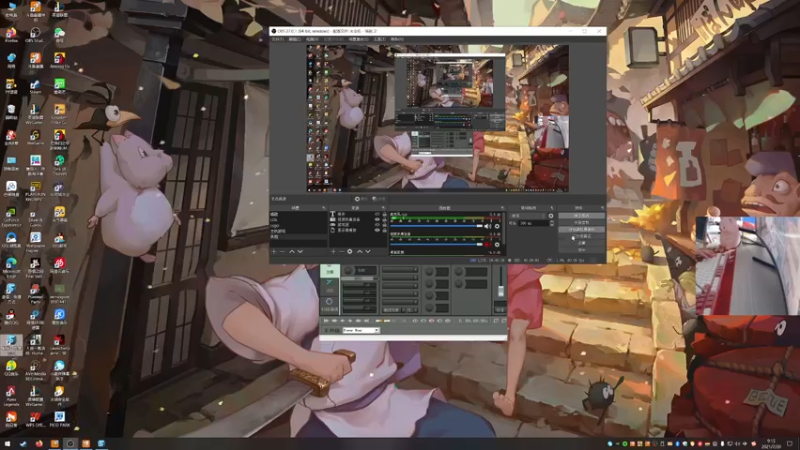Image resolution: width=800 pixels, height=450 pixels.
Task: Open Apex Legends desktop shortcut
Action: 11,395
